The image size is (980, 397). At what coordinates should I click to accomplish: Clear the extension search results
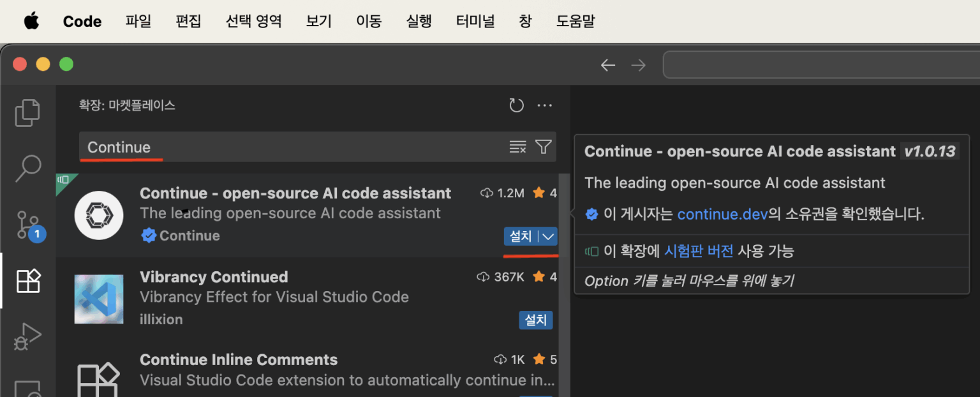(x=517, y=146)
